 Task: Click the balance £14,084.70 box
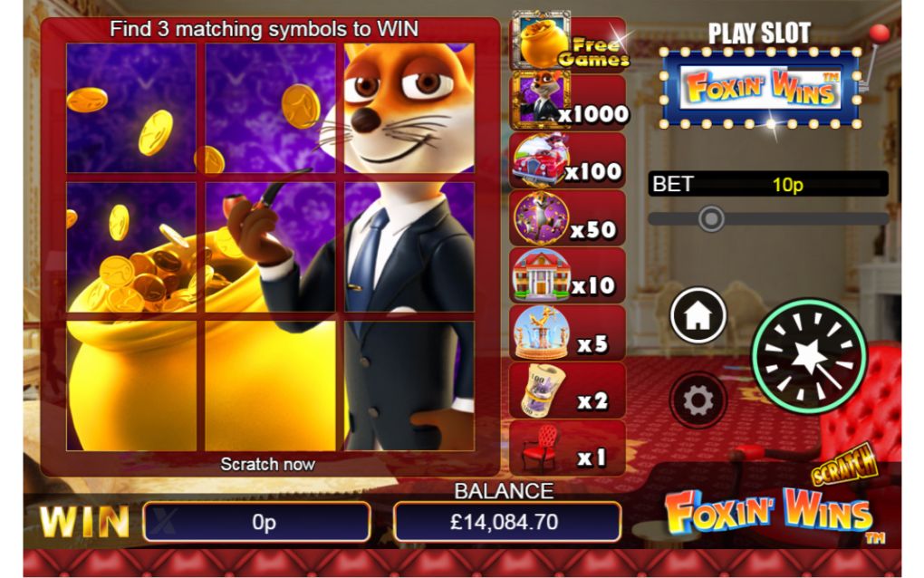506,522
